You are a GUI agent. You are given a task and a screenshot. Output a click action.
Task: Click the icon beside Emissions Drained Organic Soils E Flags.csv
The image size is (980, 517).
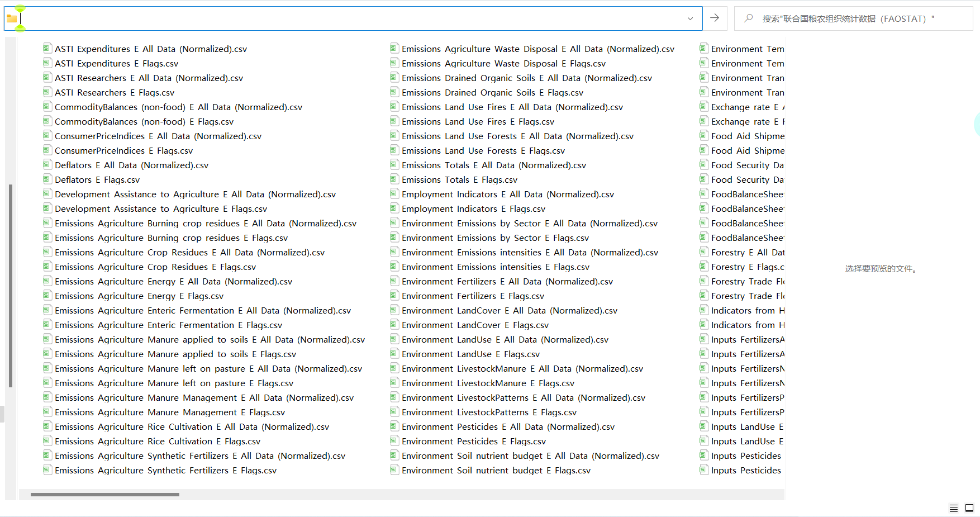[394, 92]
